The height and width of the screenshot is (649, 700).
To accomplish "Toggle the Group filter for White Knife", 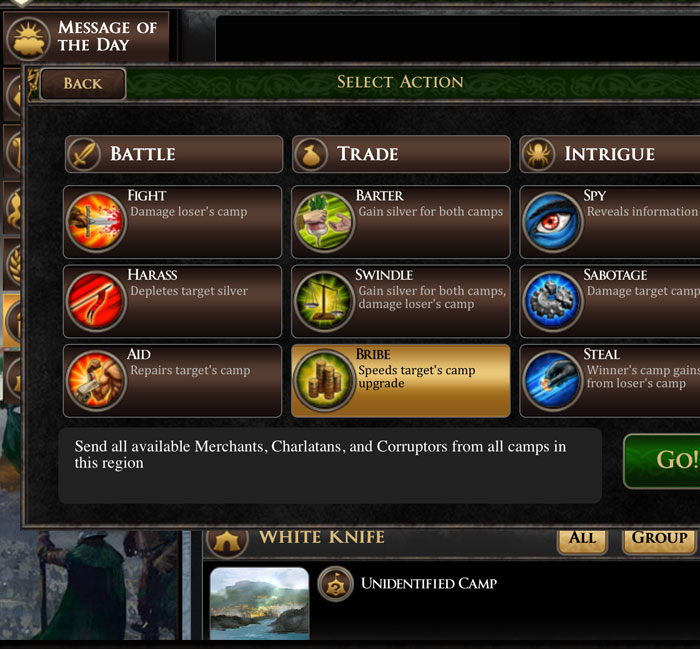I will click(x=659, y=540).
